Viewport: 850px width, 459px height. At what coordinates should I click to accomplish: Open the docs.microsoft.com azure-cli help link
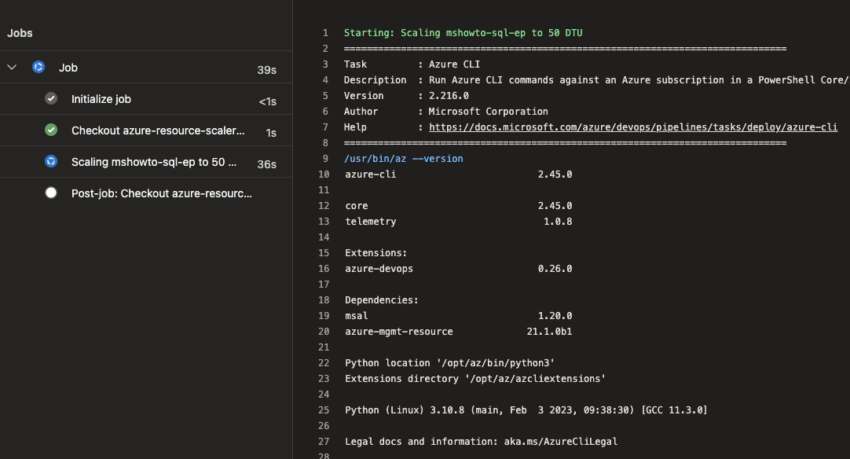click(x=633, y=127)
